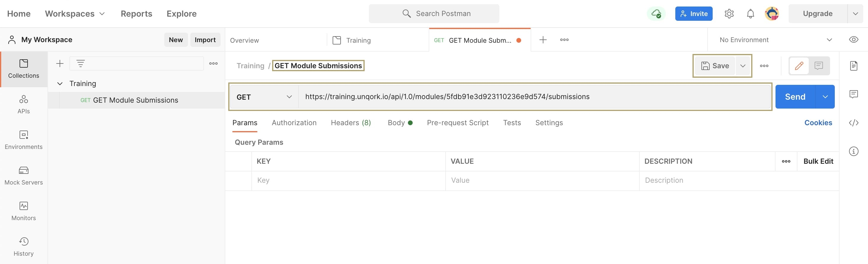Toggle the environment quick look eye
The width and height of the screenshot is (868, 264).
click(853, 40)
